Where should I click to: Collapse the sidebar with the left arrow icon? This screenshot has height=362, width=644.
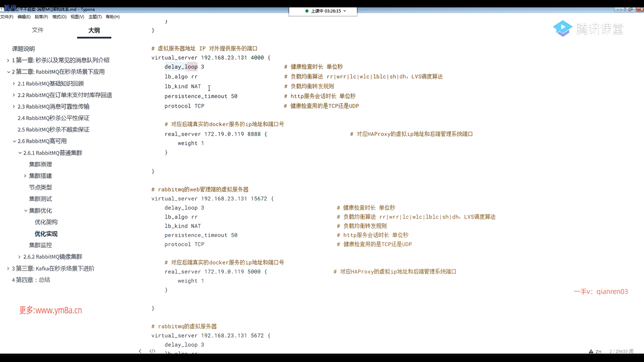pos(140,351)
